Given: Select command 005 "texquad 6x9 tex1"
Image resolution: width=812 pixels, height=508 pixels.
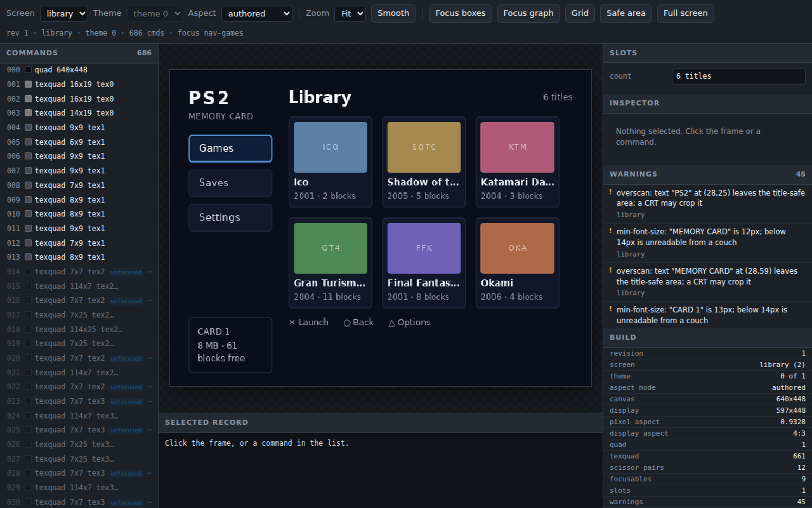Looking at the screenshot, I should coord(79,142).
